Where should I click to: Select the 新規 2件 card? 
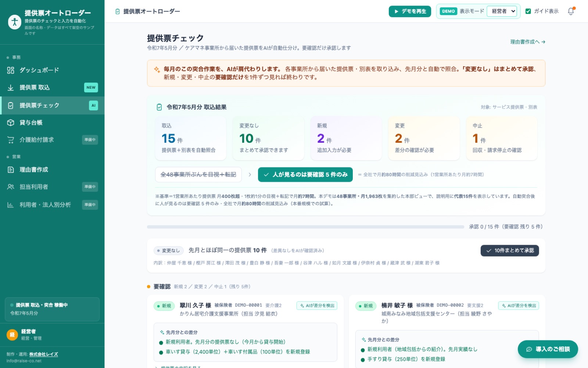point(346,138)
